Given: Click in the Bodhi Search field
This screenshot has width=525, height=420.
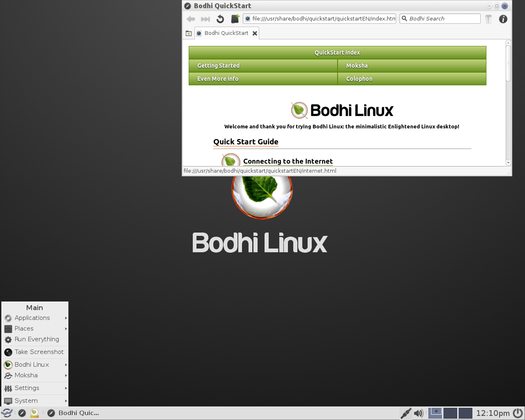Looking at the screenshot, I should pyautogui.click(x=443, y=19).
